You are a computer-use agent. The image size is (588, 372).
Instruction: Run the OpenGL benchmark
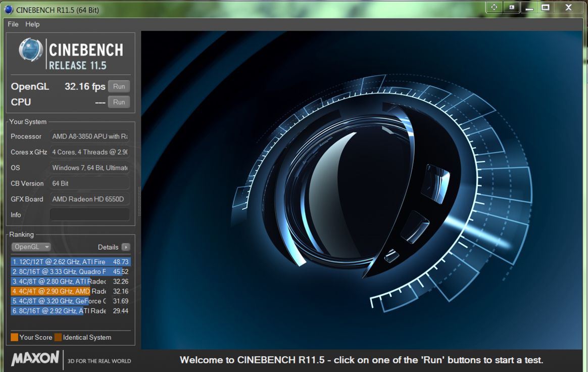point(119,86)
